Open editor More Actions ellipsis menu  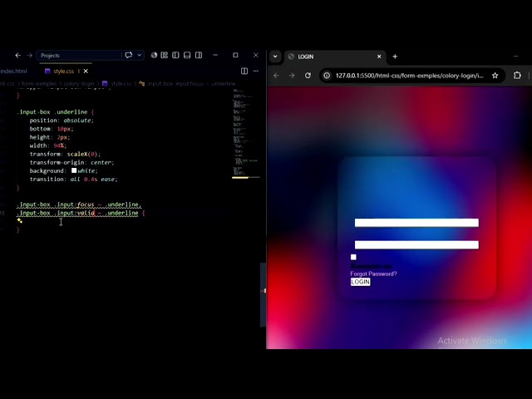(256, 71)
